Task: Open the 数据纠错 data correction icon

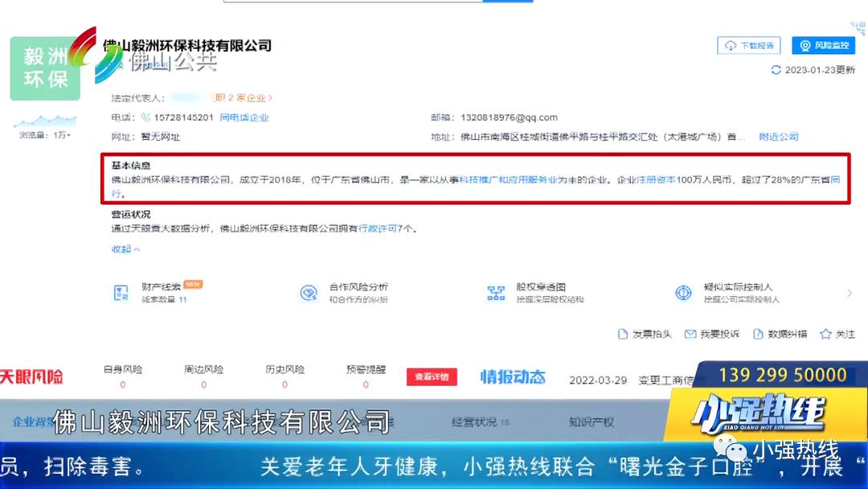Action: (x=757, y=334)
